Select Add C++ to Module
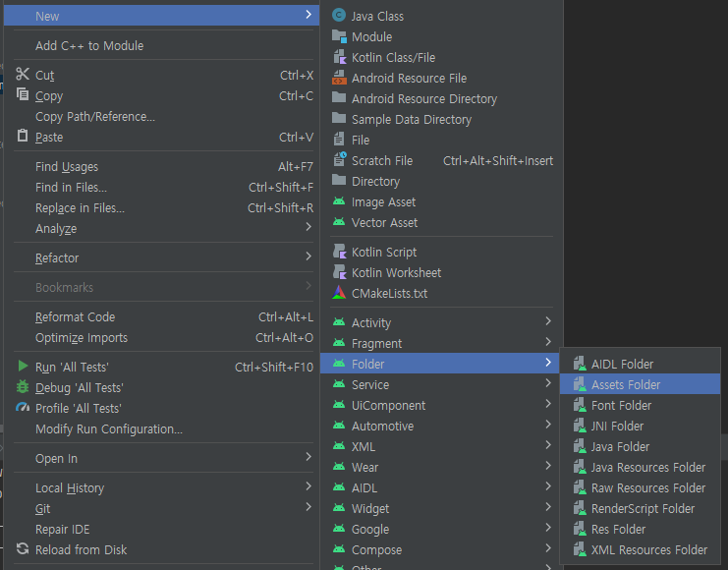The width and height of the screenshot is (728, 570). click(x=161, y=45)
